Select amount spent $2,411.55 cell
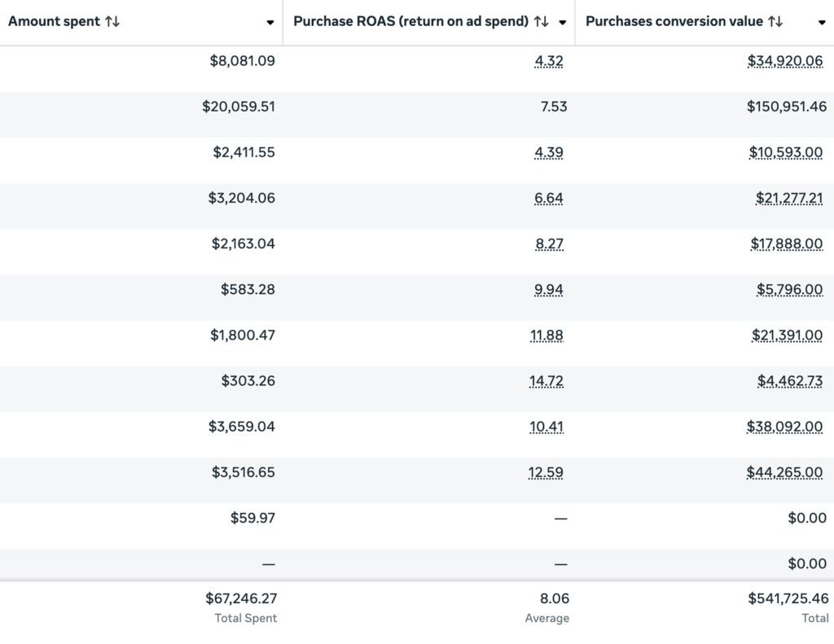 coord(244,152)
